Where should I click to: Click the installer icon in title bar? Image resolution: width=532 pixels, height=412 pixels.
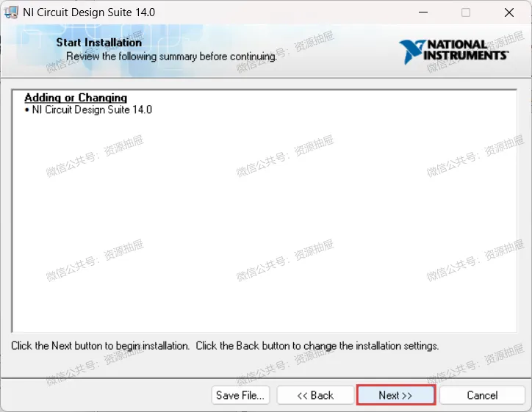click(10, 12)
